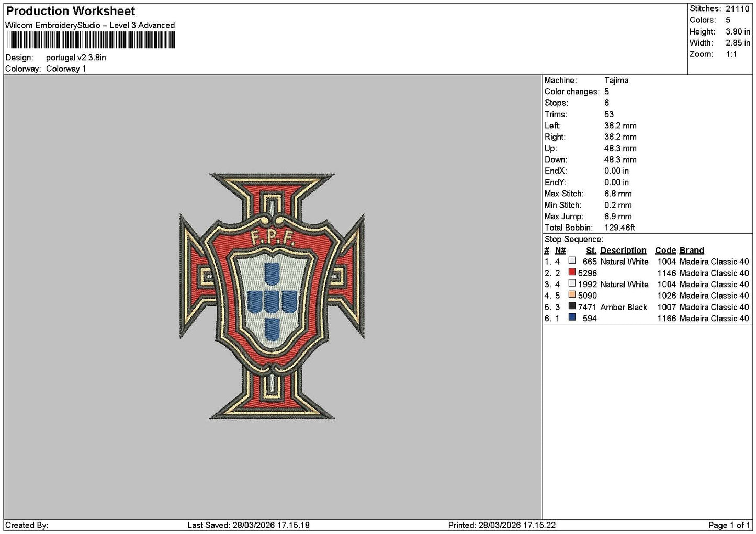The image size is (756, 534).
Task: Click the "Color changes:" label
Action: pos(572,92)
